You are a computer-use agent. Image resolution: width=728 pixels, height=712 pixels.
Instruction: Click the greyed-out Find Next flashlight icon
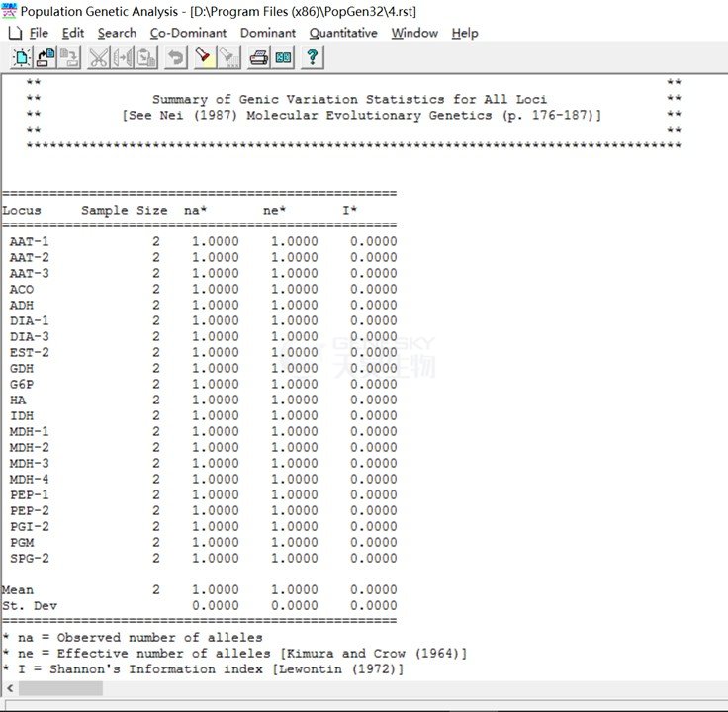tap(229, 58)
